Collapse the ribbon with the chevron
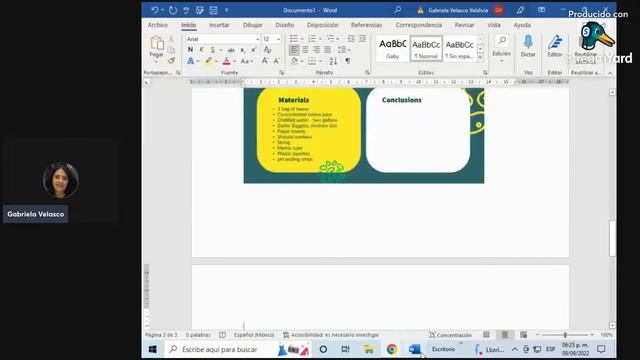Screen dimensions: 640x360 610,73
